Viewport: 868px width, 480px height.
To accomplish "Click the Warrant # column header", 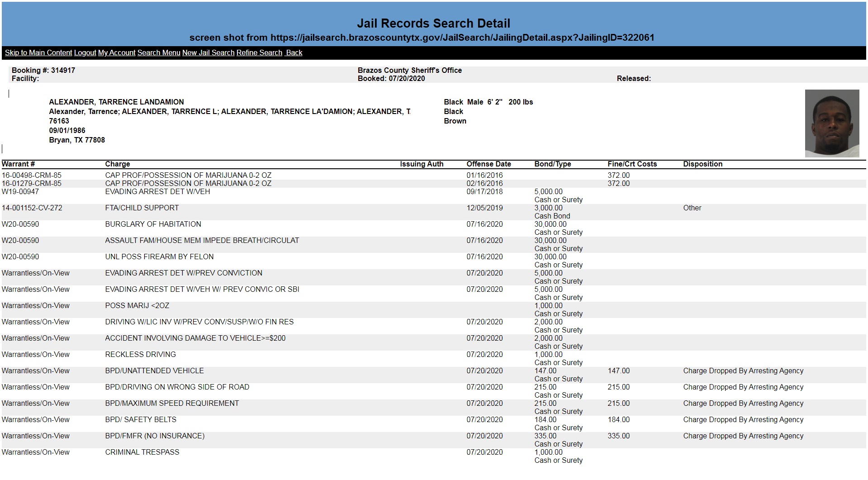I will pos(19,164).
